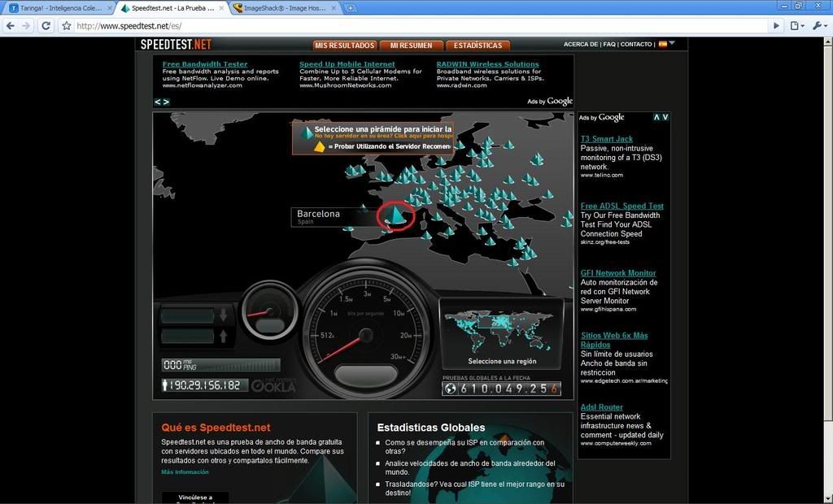Open T3 Smart Jack ad link
The image size is (833, 504).
tap(607, 139)
